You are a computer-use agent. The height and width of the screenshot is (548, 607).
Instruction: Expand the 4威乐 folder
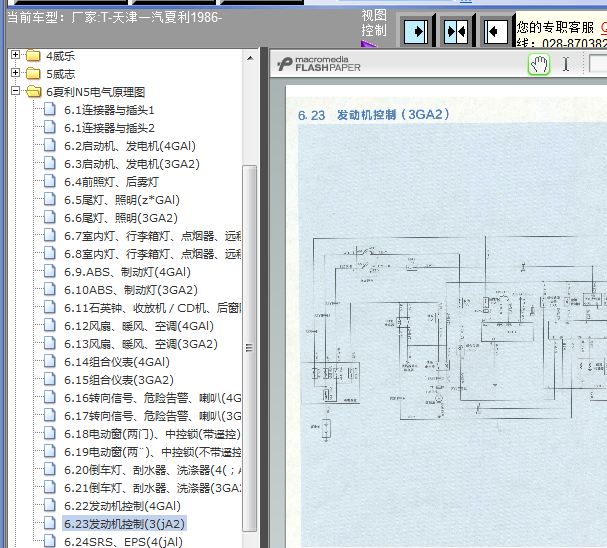point(15,55)
